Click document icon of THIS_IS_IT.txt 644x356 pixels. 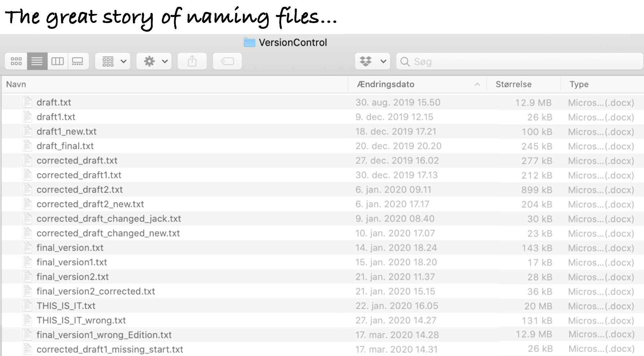pos(27,306)
